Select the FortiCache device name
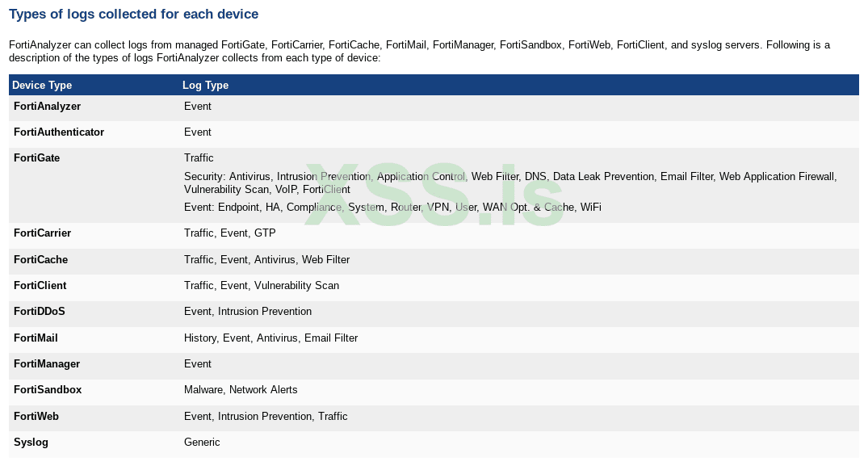868x470 pixels. [40, 260]
